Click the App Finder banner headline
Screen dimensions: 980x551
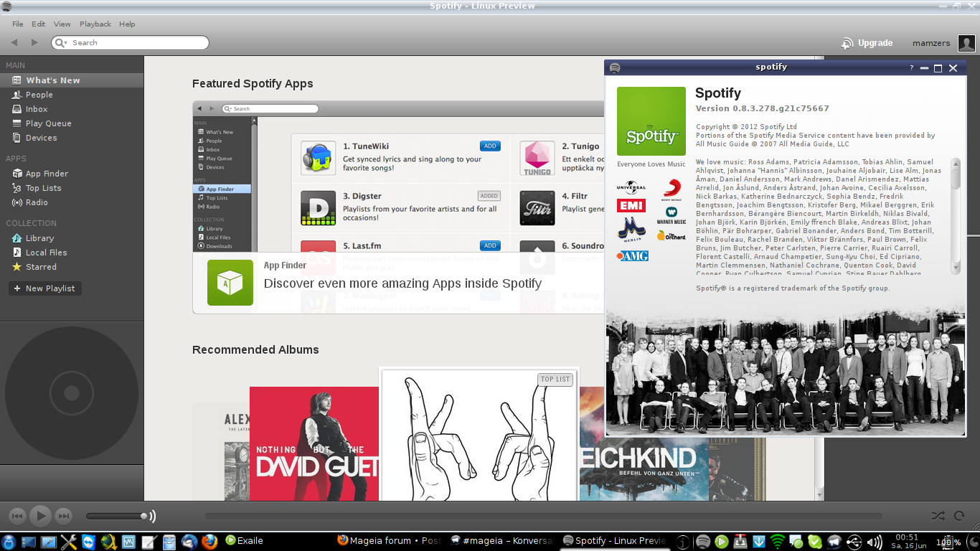402,283
